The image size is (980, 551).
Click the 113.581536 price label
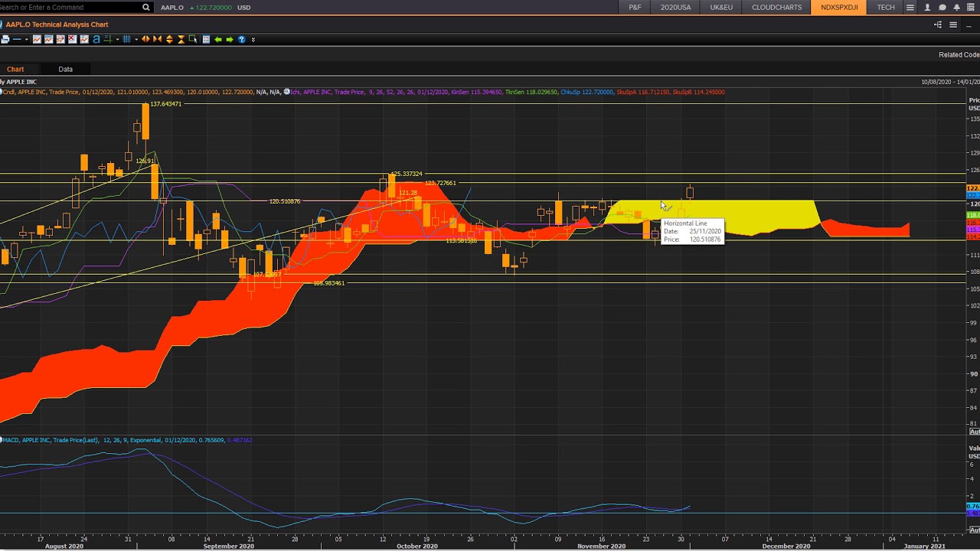pos(462,240)
